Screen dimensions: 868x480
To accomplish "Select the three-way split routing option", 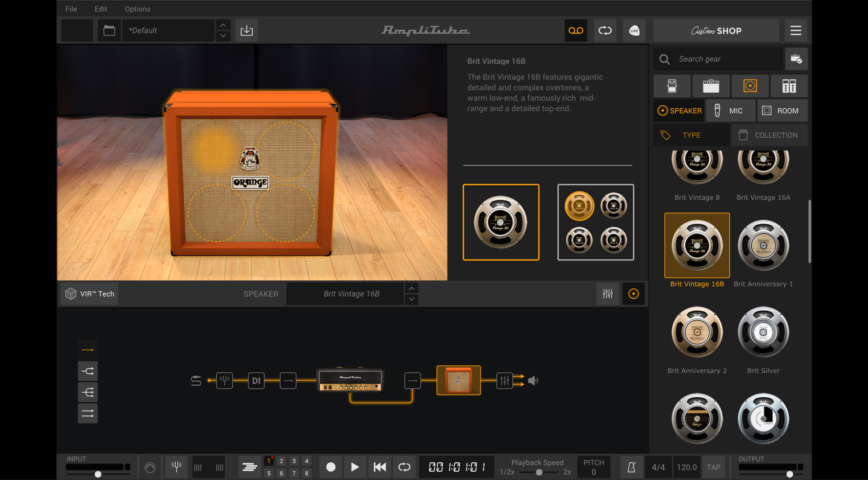I will pos(87,392).
